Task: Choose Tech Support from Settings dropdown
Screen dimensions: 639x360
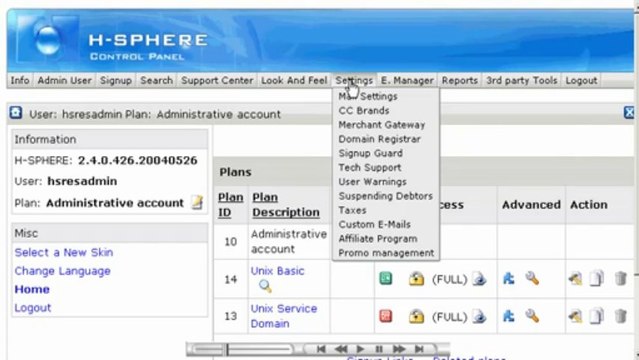Action: (370, 168)
